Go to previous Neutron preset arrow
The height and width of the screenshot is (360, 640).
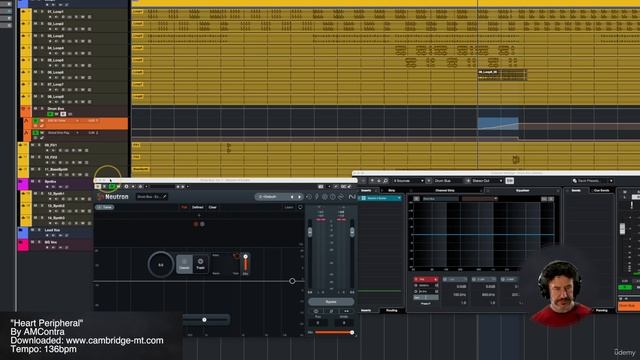(292, 197)
